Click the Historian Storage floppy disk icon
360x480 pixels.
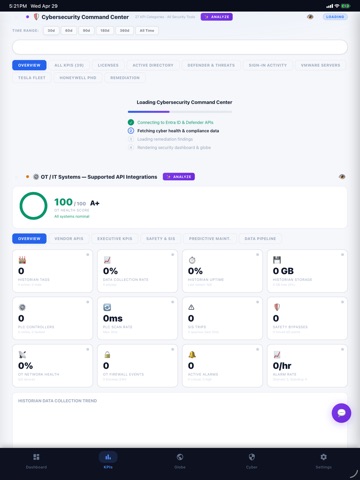277,260
